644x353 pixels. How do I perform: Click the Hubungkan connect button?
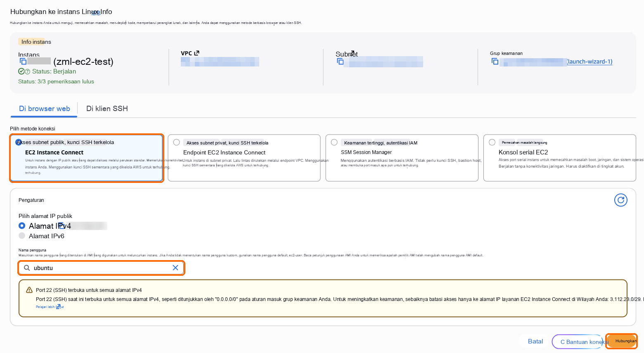[x=621, y=341]
